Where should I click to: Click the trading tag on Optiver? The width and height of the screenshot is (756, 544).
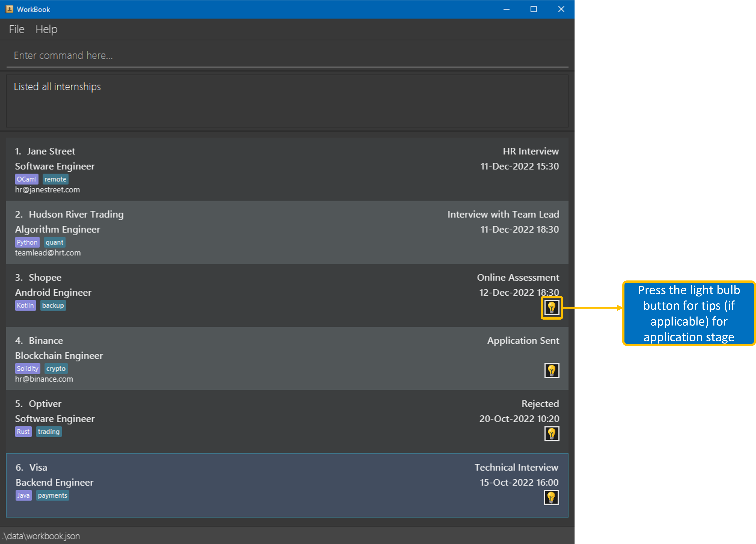49,432
